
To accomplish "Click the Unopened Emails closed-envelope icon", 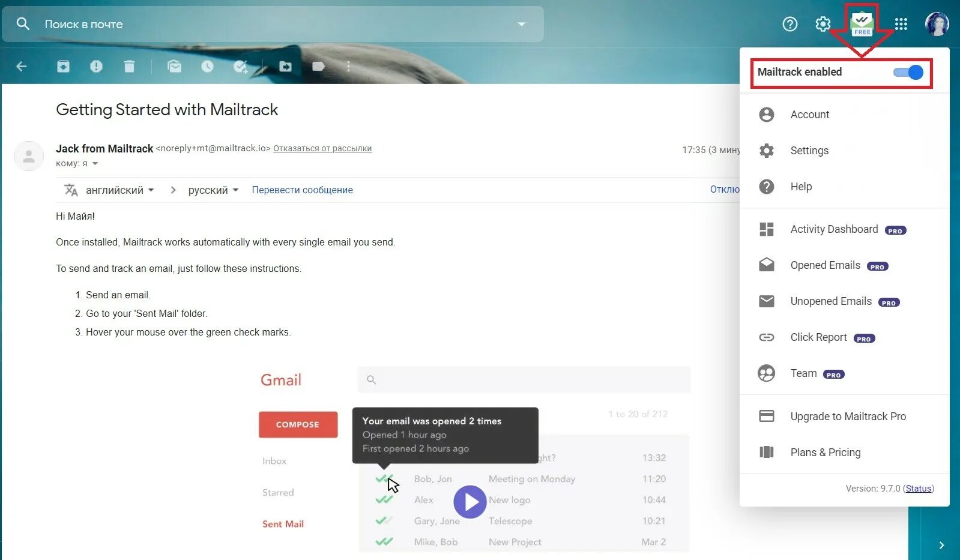I will tap(767, 301).
